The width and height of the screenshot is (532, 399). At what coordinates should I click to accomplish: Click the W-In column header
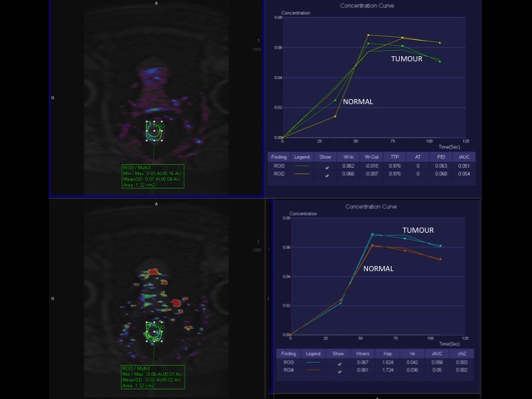coord(348,157)
